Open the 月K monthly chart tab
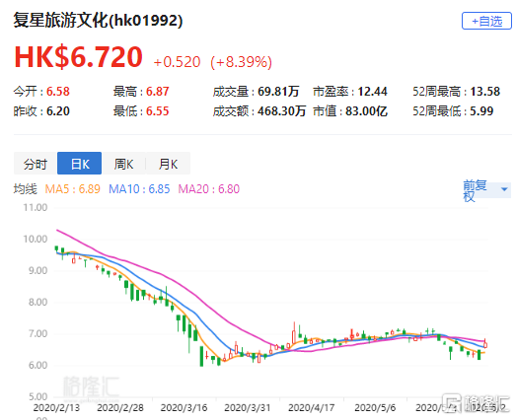 point(168,164)
